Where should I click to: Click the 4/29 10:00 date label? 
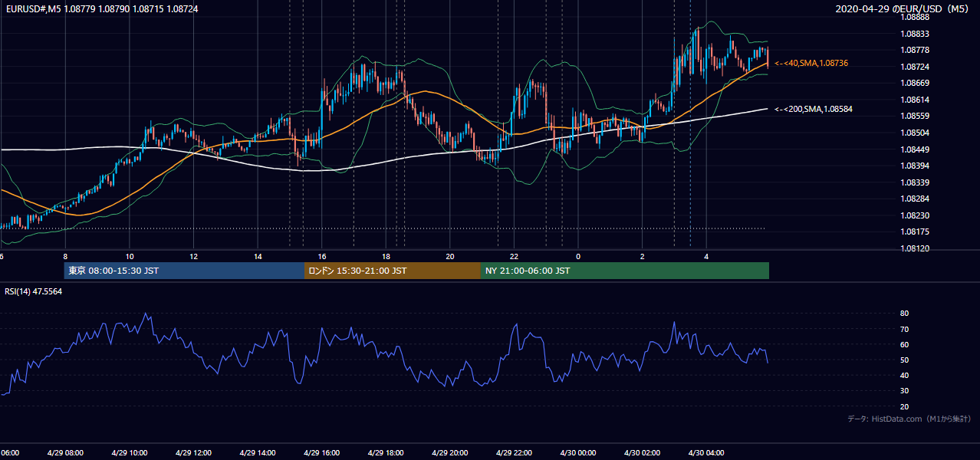(130, 452)
